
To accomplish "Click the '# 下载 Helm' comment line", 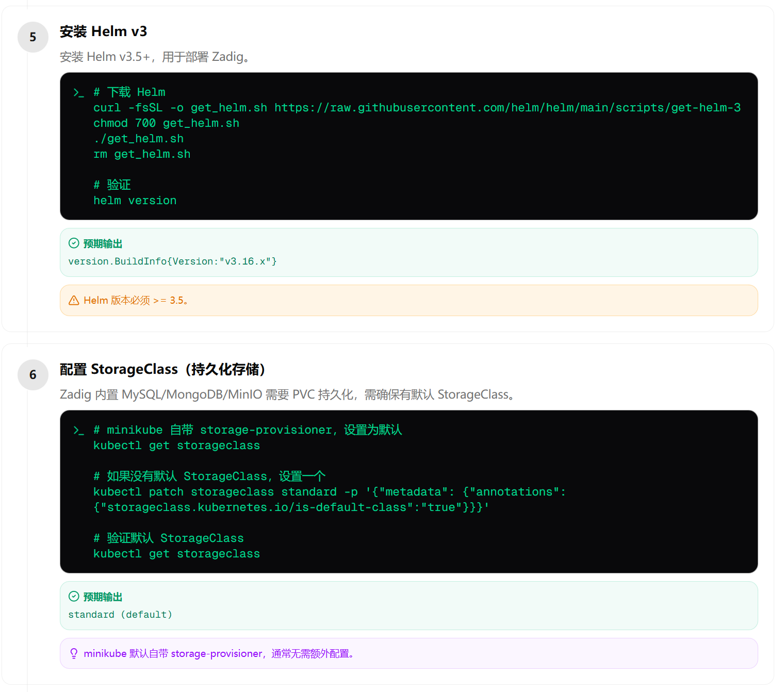I will point(129,92).
